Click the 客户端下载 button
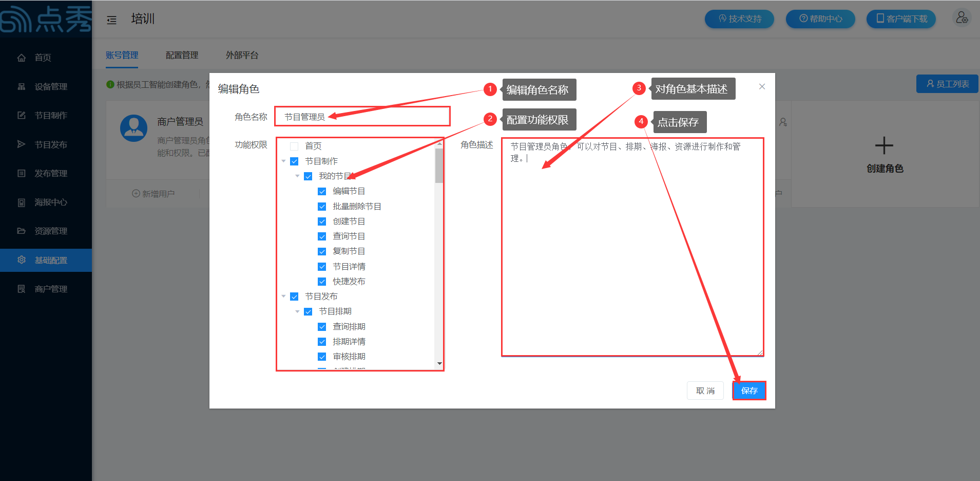Screen dimensions: 980x481 point(901,19)
